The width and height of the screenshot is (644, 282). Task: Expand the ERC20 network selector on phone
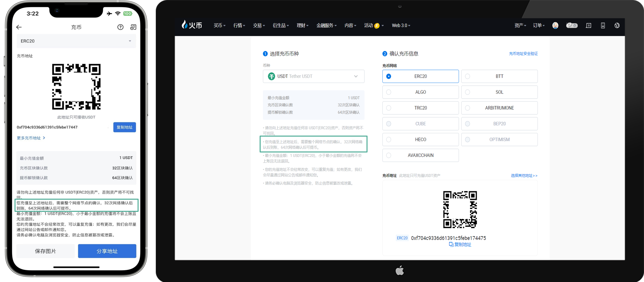tap(76, 41)
